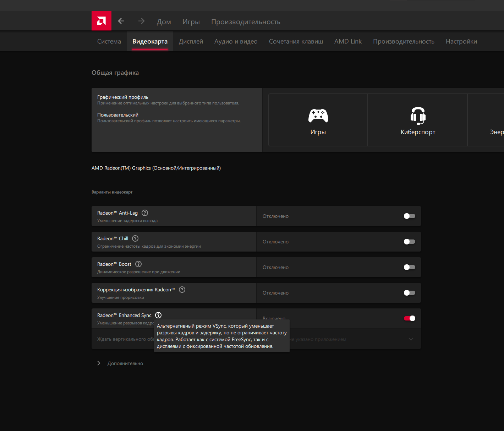Click the Anti-Lag Отключено status text
Image resolution: width=504 pixels, height=431 pixels.
point(276,216)
